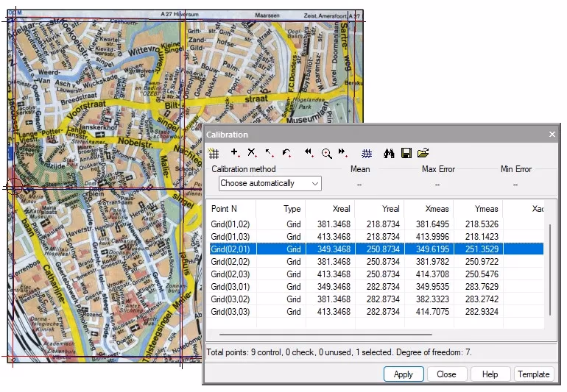
Task: Click the Close button
Action: [x=446, y=374]
